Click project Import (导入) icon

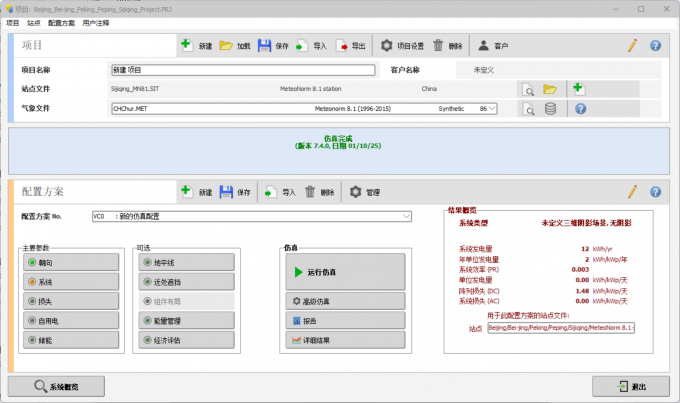click(x=302, y=45)
